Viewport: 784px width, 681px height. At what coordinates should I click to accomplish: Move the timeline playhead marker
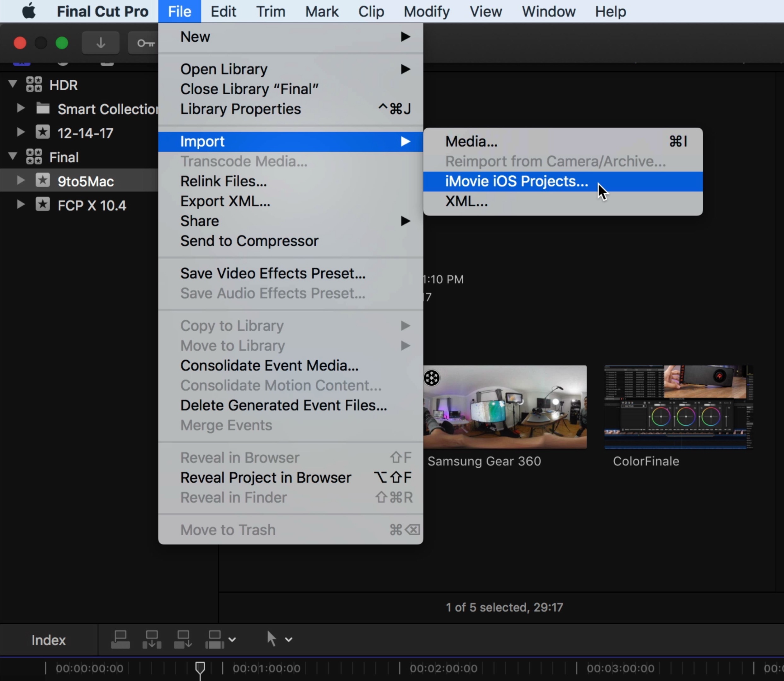click(200, 668)
